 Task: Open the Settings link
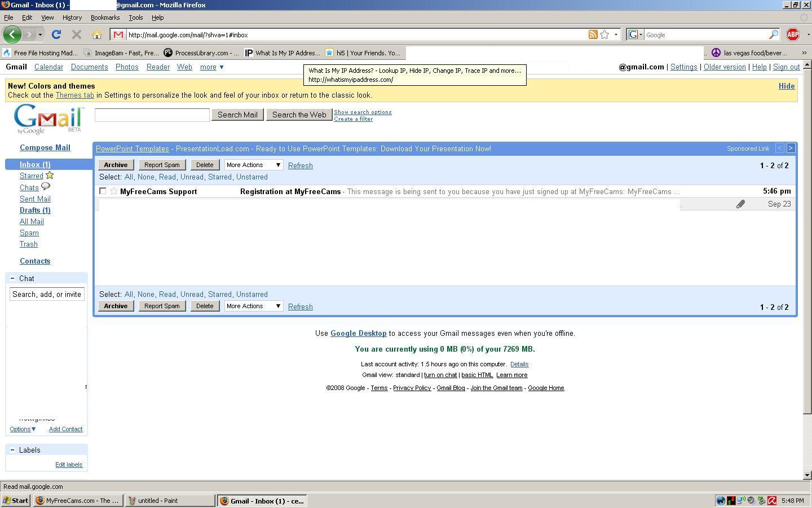[683, 67]
